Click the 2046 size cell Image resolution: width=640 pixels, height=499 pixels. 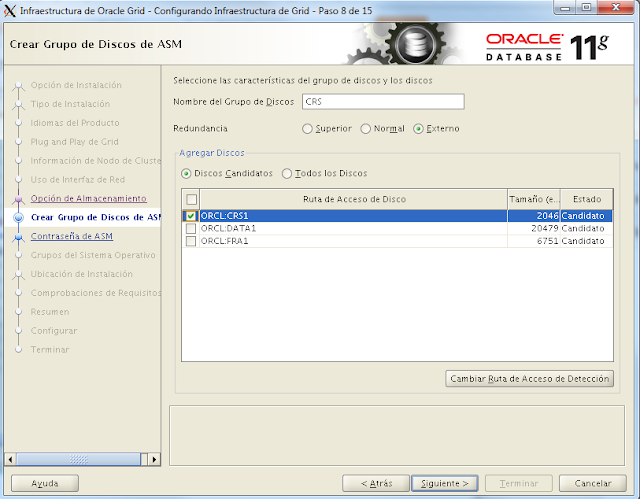pyautogui.click(x=534, y=216)
